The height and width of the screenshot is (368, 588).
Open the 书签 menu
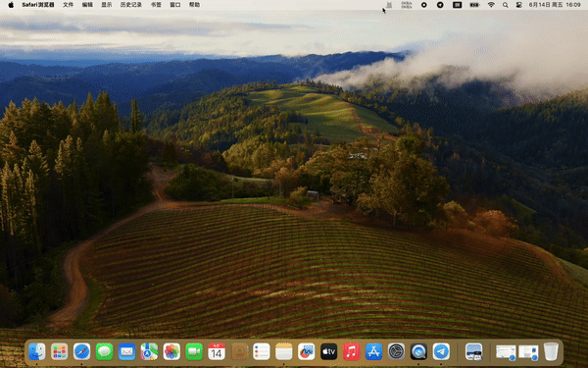pos(156,5)
